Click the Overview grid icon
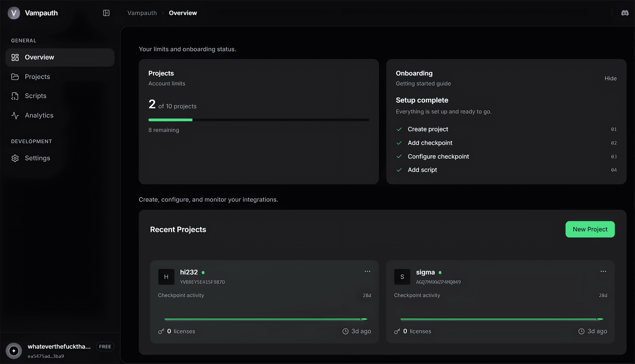The image size is (635, 364). point(15,57)
